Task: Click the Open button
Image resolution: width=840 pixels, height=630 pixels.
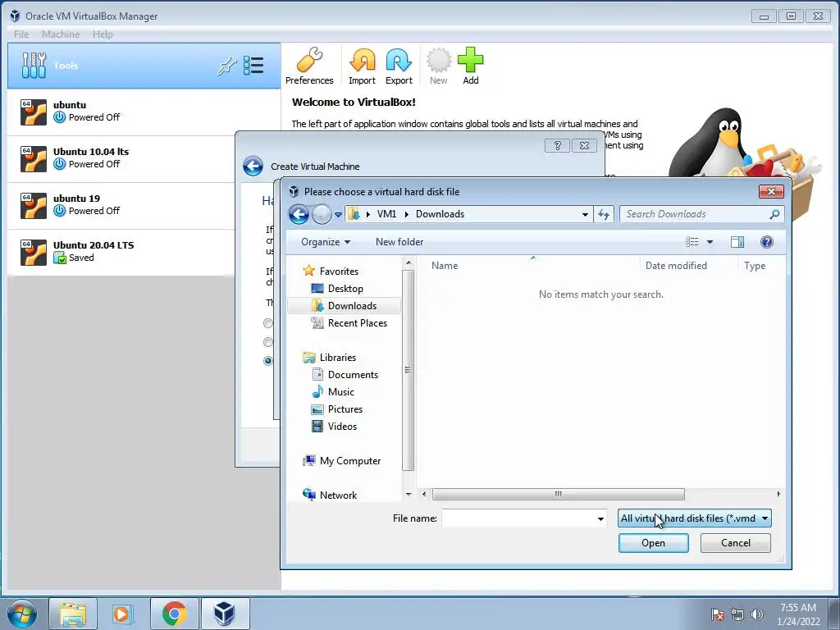Action: [654, 543]
